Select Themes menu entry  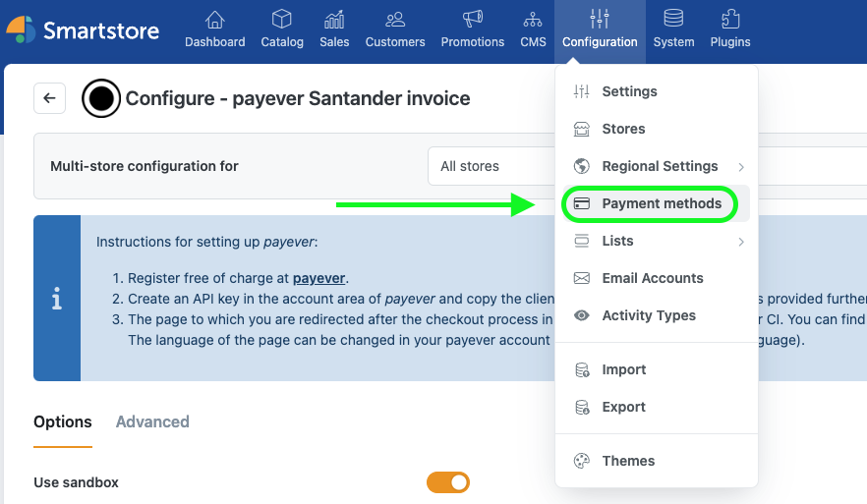657,461
